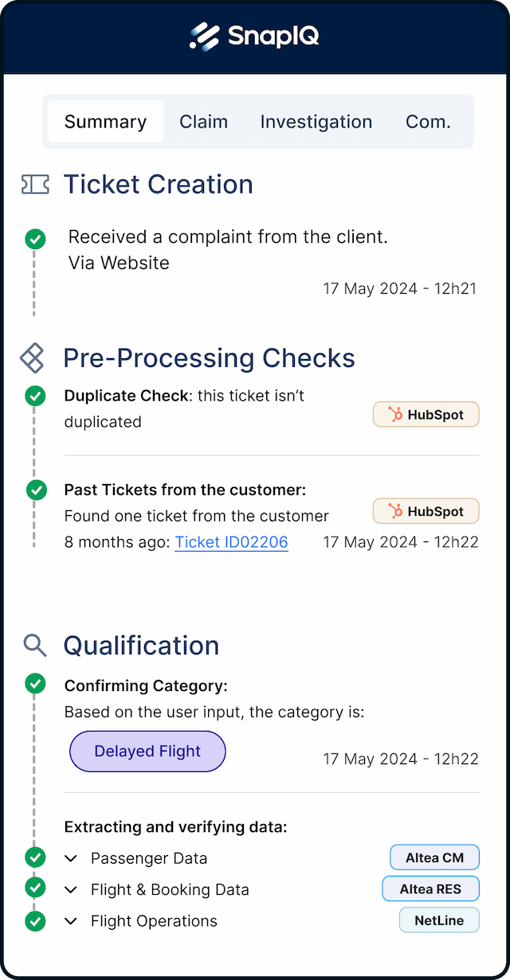Click the ticket icon beside Ticket Creation
Image resolution: width=510 pixels, height=980 pixels.
(x=34, y=184)
